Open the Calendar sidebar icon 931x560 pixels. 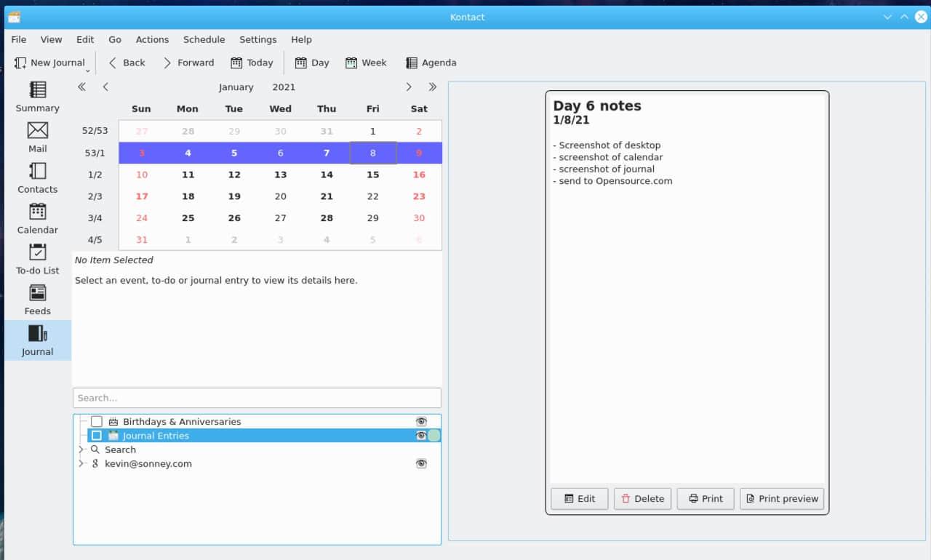coord(37,219)
